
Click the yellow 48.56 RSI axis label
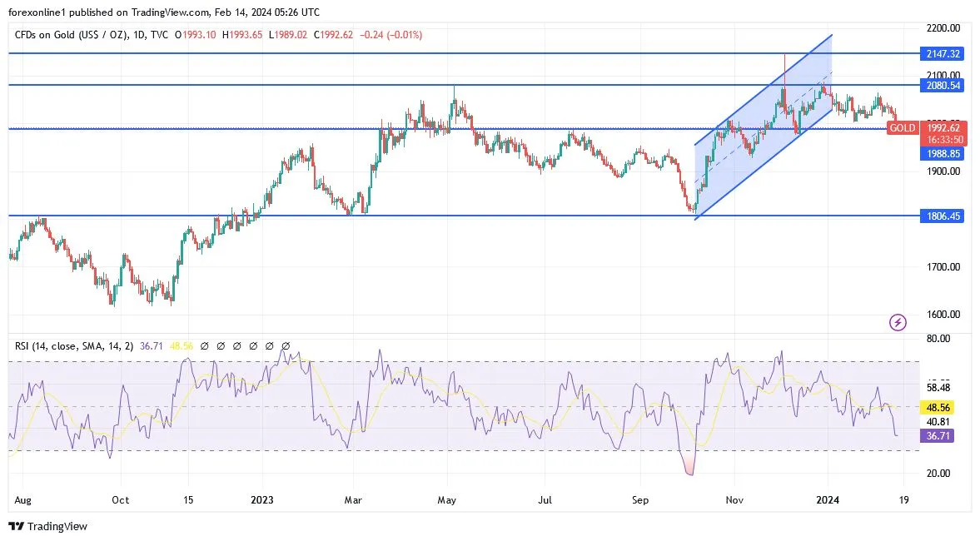click(x=938, y=407)
